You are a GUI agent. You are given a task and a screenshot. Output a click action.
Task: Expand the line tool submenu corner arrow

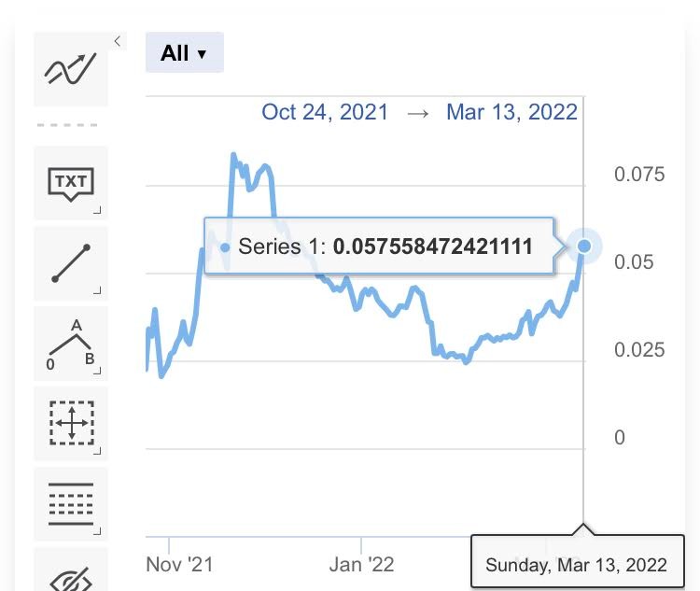click(x=97, y=290)
